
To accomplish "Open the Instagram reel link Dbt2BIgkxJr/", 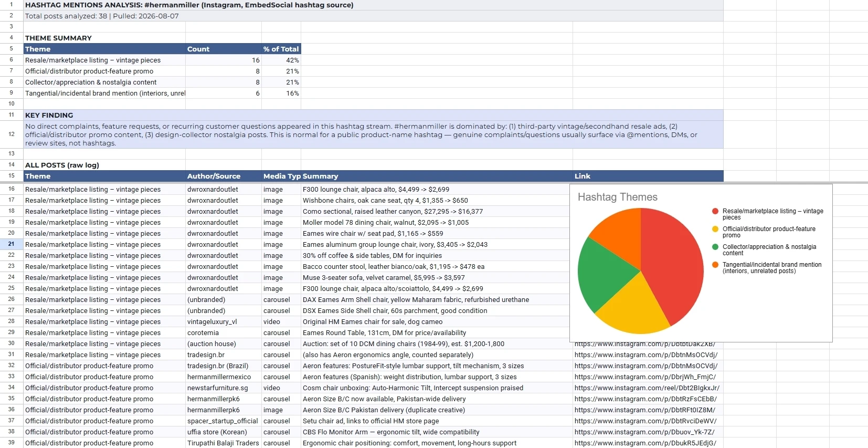I will (647, 388).
